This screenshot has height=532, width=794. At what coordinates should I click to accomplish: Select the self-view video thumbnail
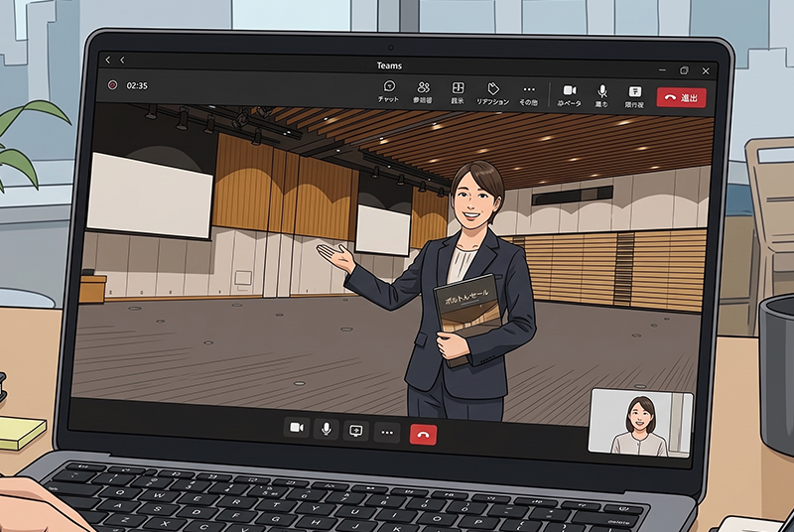pyautogui.click(x=640, y=423)
